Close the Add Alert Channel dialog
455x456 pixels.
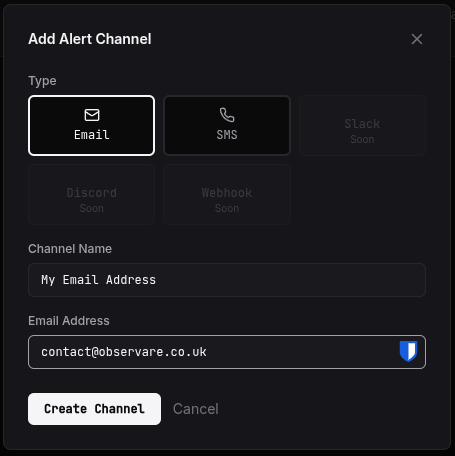(x=417, y=39)
